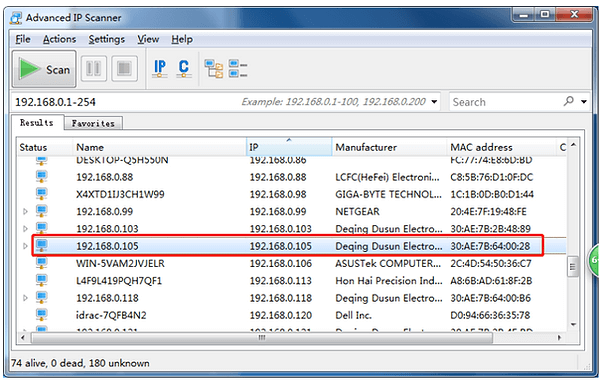The width and height of the screenshot is (600, 380).
Task: Click MAC address 20:4E:7F:19:48:FE
Action: 489,212
